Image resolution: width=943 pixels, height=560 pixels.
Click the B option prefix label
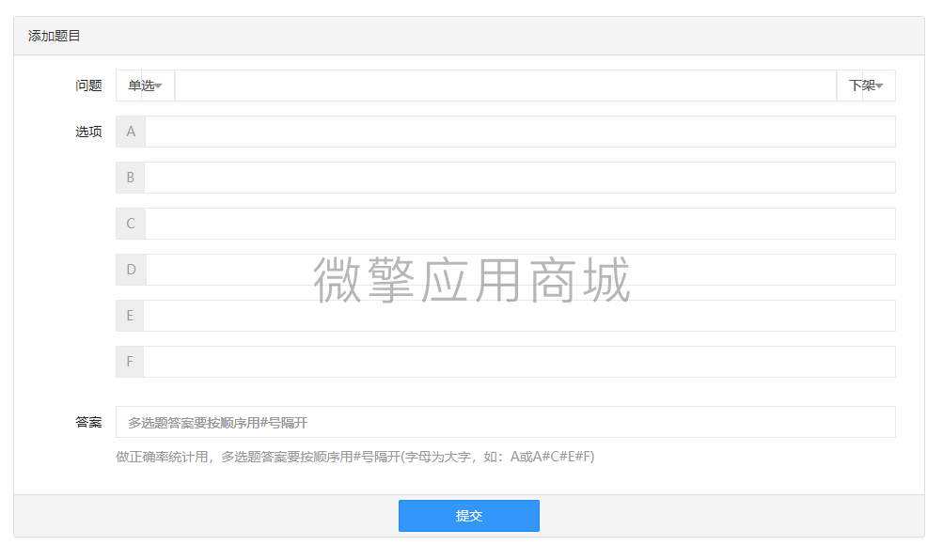(131, 178)
